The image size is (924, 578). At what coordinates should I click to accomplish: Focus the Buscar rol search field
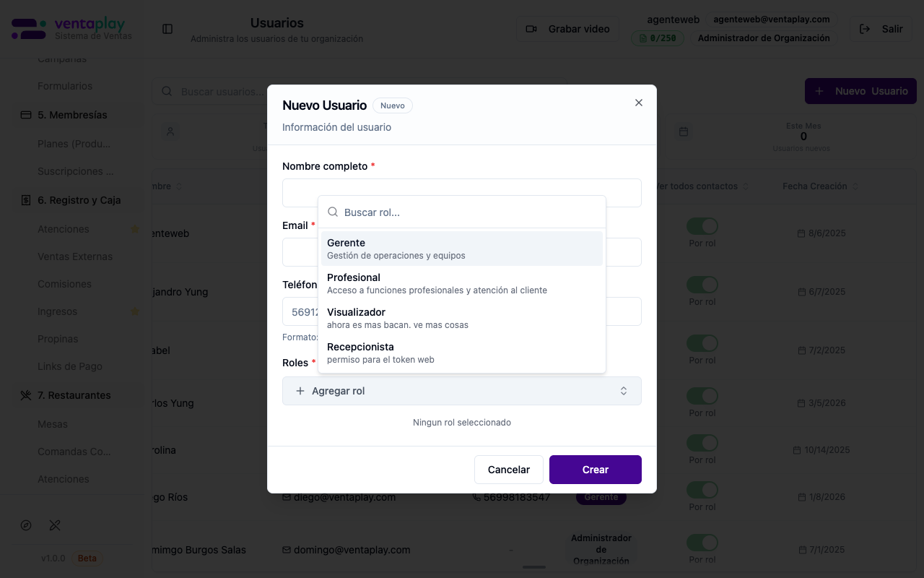[469, 212]
